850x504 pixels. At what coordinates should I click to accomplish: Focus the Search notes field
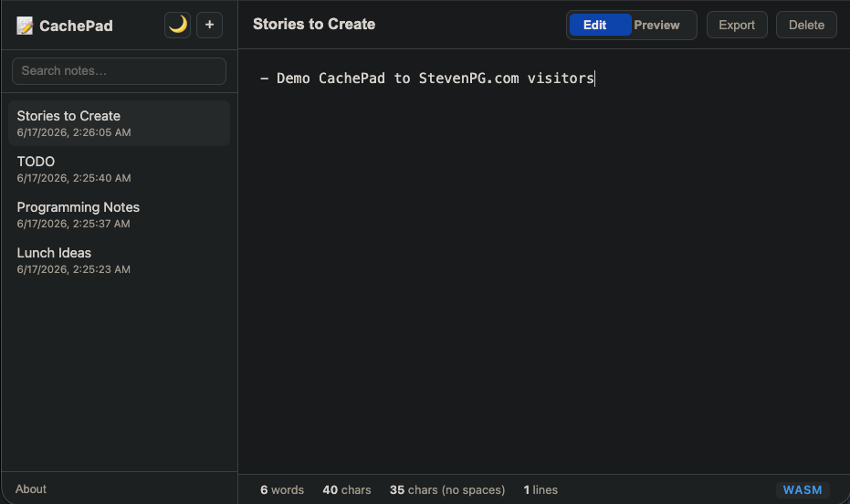(119, 71)
